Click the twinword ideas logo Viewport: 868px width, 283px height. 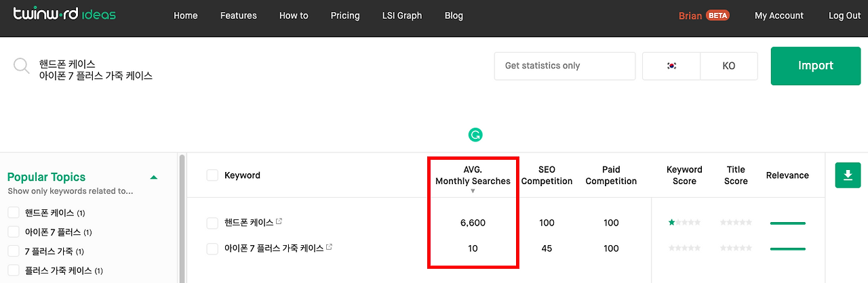tap(64, 15)
